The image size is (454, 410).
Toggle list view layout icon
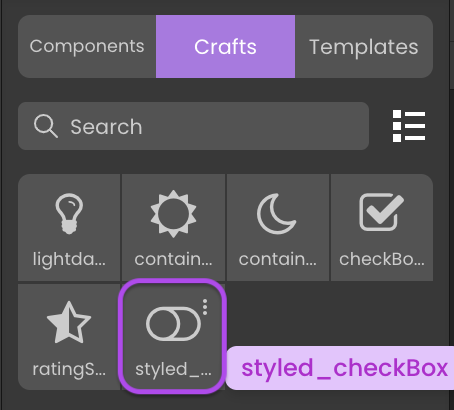(x=409, y=126)
